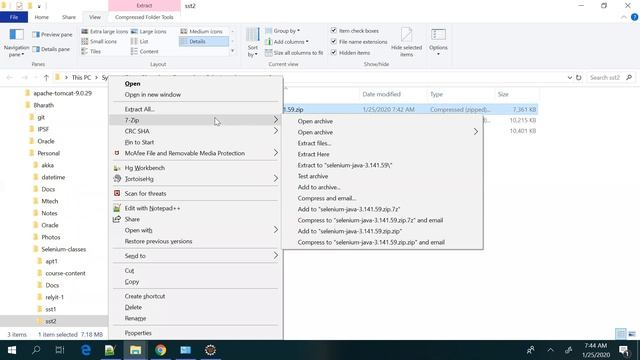Open the Add columns dropdown

point(287,42)
